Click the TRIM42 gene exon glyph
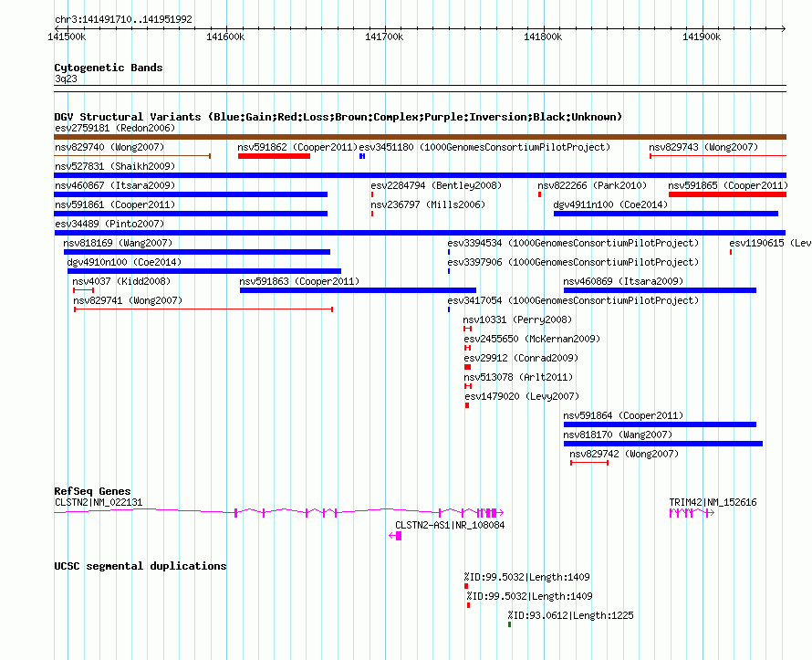The image size is (812, 660). coord(692,513)
